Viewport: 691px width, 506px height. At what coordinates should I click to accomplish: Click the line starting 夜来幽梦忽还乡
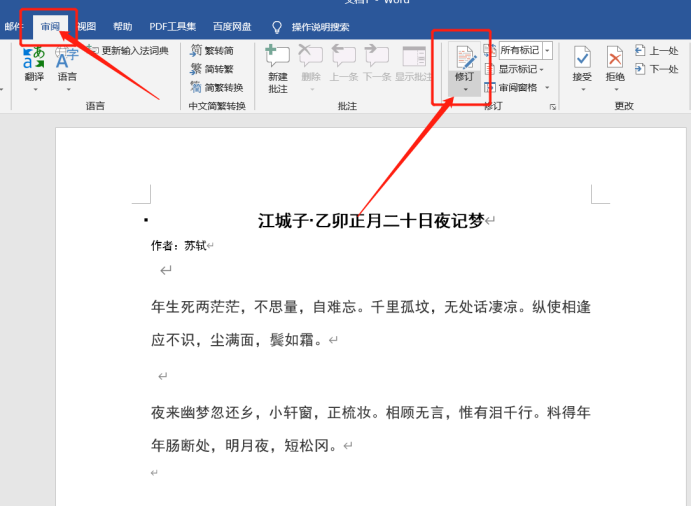coord(371,413)
